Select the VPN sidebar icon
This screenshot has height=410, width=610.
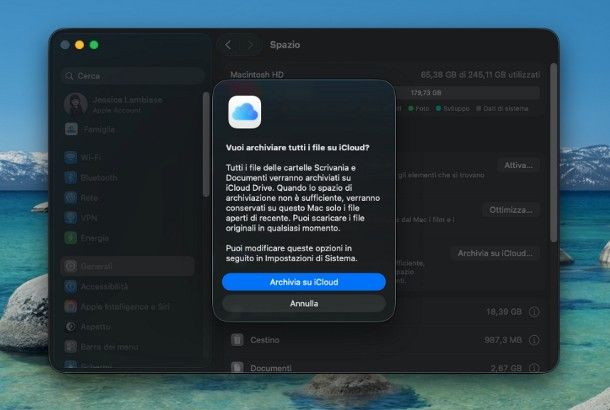(x=71, y=218)
